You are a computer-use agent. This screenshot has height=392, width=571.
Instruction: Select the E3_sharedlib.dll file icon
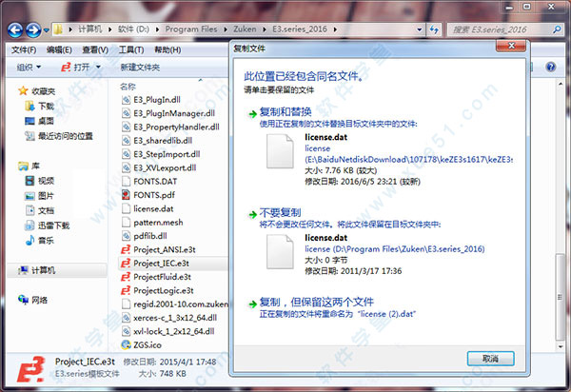point(126,141)
